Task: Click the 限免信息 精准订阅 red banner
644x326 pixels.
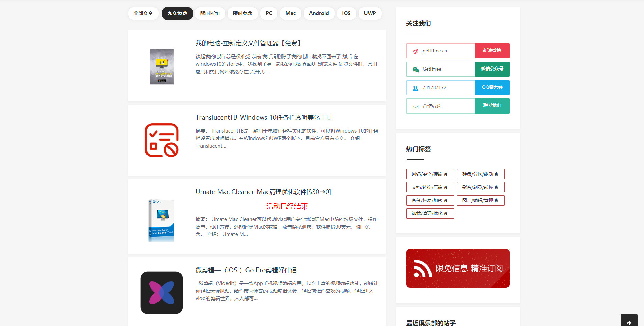Action: pos(458,268)
